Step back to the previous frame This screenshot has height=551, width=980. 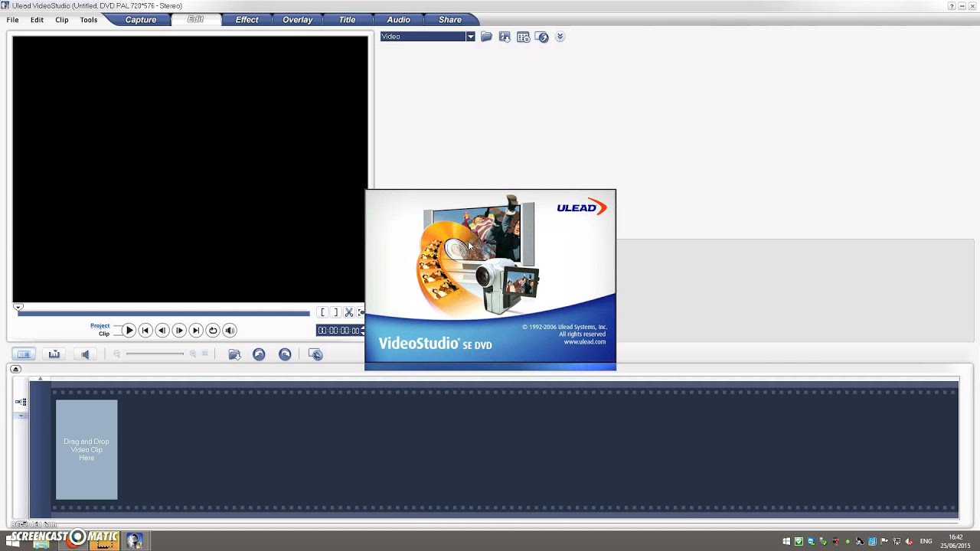(162, 331)
